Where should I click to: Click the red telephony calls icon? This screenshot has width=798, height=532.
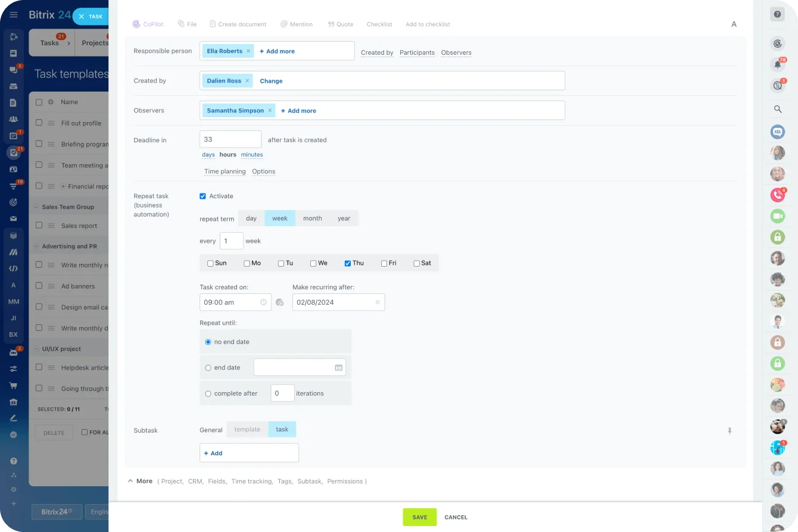click(778, 195)
